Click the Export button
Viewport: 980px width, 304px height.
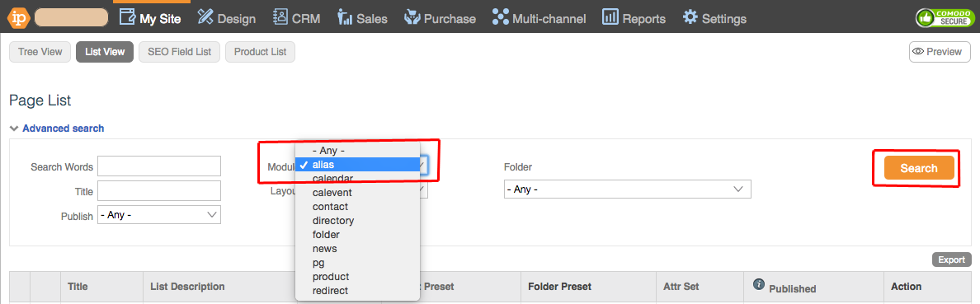point(951,260)
